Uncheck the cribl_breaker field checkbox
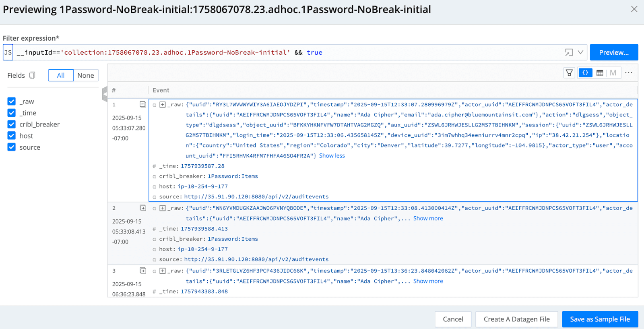The height and width of the screenshot is (329, 644). point(12,124)
